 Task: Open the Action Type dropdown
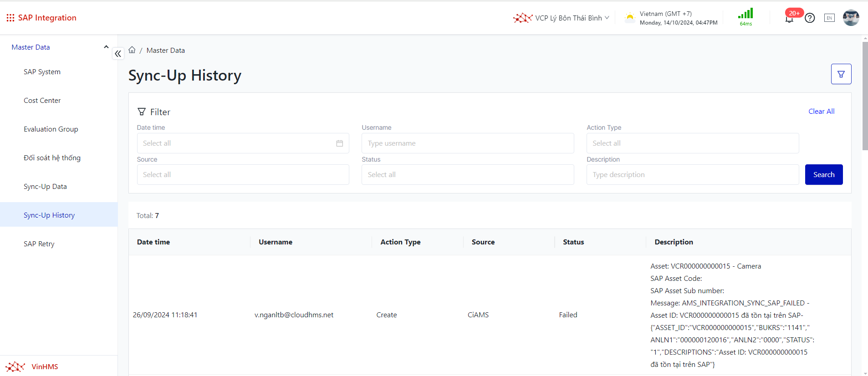point(692,143)
